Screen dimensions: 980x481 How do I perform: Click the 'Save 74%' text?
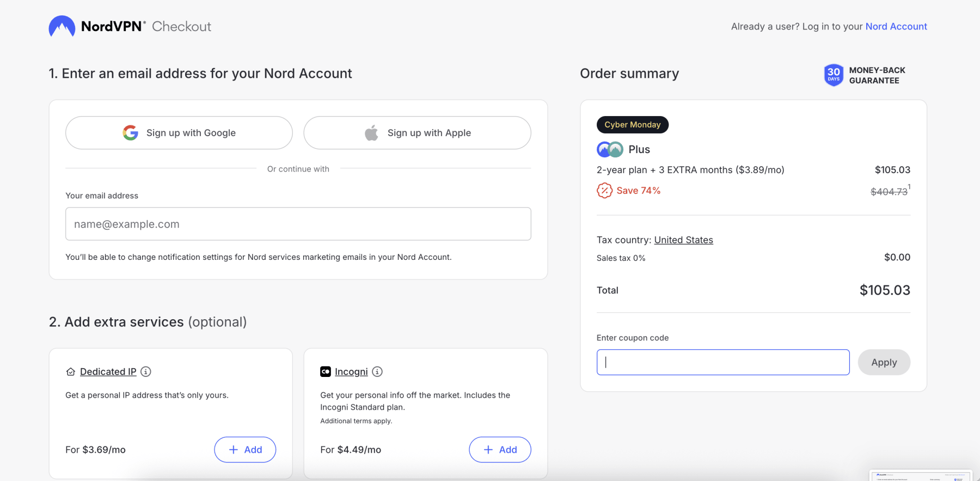(x=639, y=191)
